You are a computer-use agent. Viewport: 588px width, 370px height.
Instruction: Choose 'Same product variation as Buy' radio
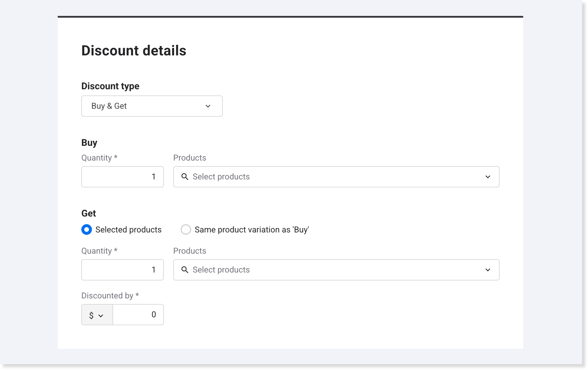pos(186,229)
